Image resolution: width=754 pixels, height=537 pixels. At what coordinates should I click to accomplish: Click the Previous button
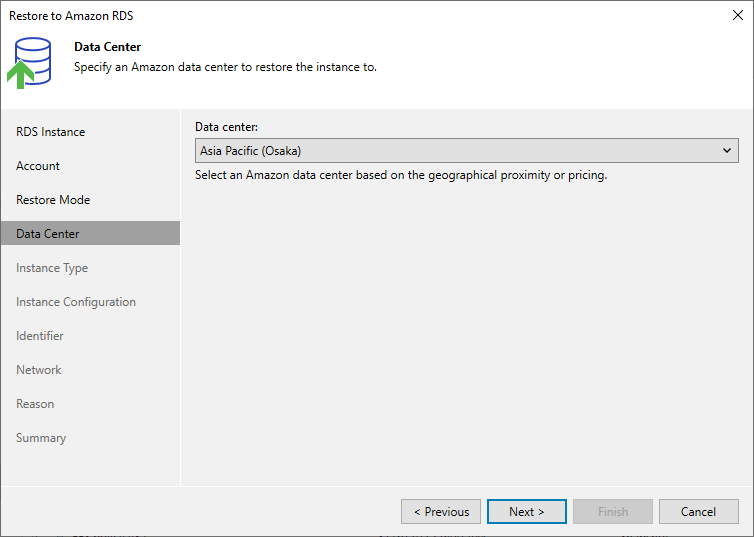pyautogui.click(x=441, y=512)
